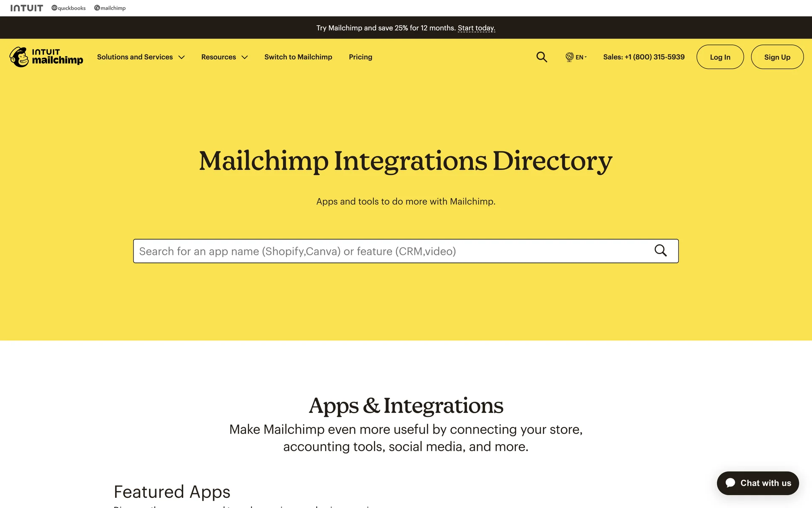812x508 pixels.
Task: Click the Intuit Mailchimp wordmark
Action: (58, 57)
